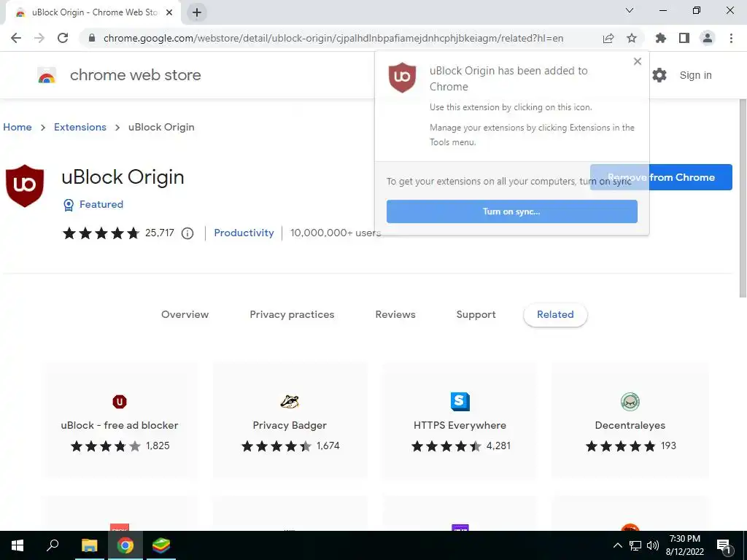Open Windows taskbar search

[x=53, y=545]
